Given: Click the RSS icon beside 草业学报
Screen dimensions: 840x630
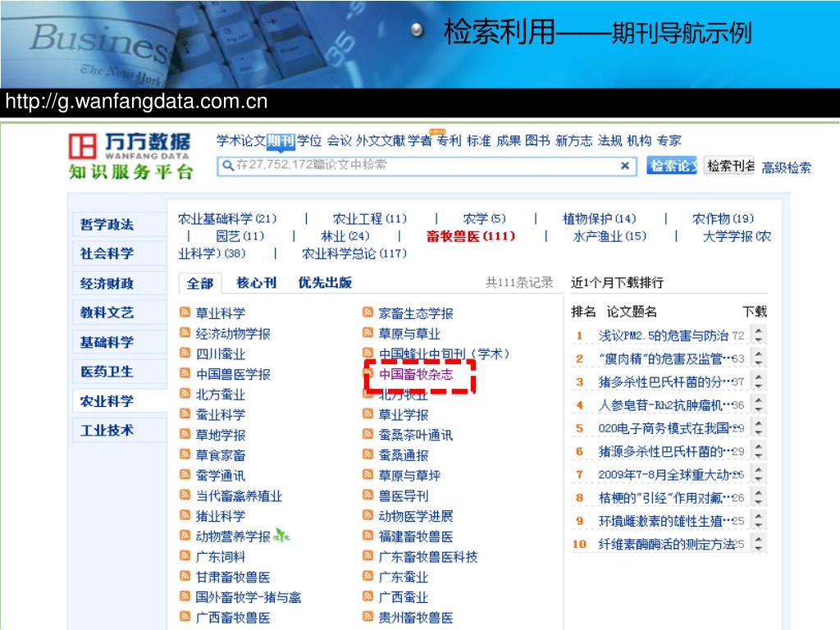Looking at the screenshot, I should tap(367, 413).
